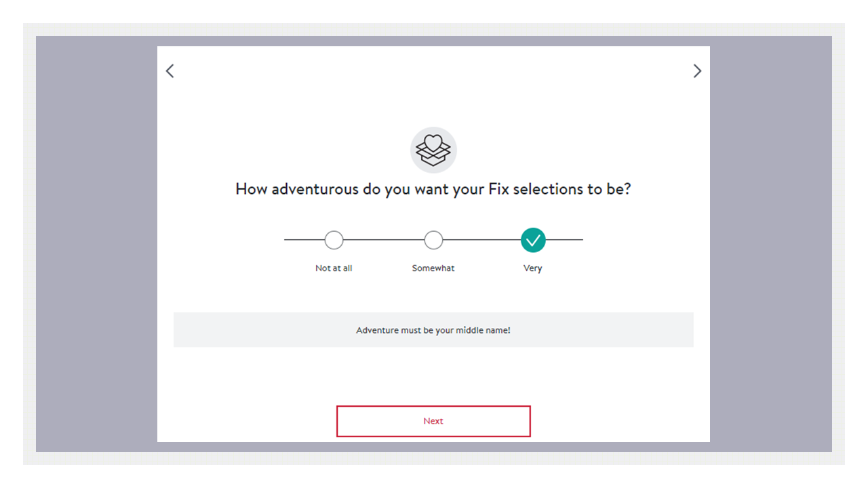The width and height of the screenshot is (868, 488).
Task: Deselect the checked "Very" option
Action: pyautogui.click(x=533, y=240)
